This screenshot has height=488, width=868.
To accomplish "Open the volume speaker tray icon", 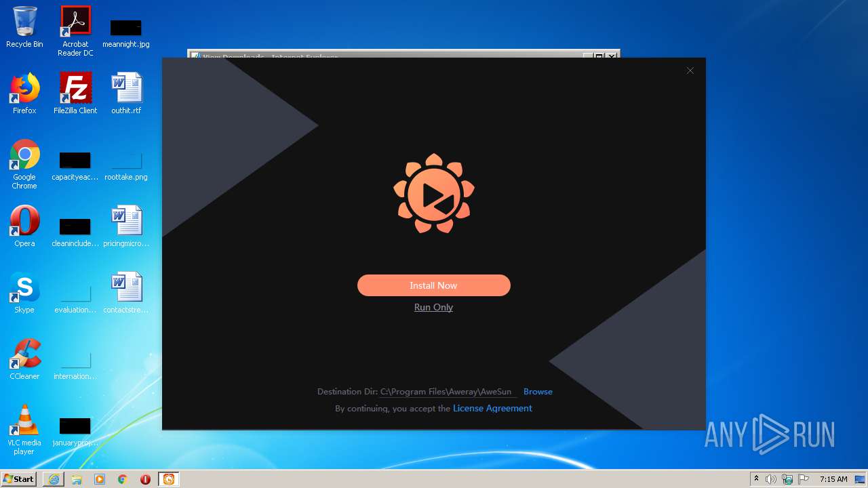I will click(x=771, y=479).
